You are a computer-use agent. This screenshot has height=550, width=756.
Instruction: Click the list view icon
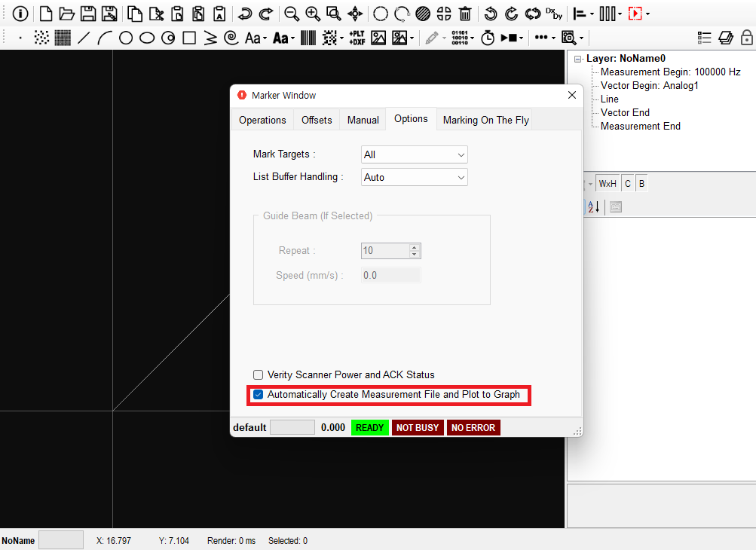[x=705, y=38]
